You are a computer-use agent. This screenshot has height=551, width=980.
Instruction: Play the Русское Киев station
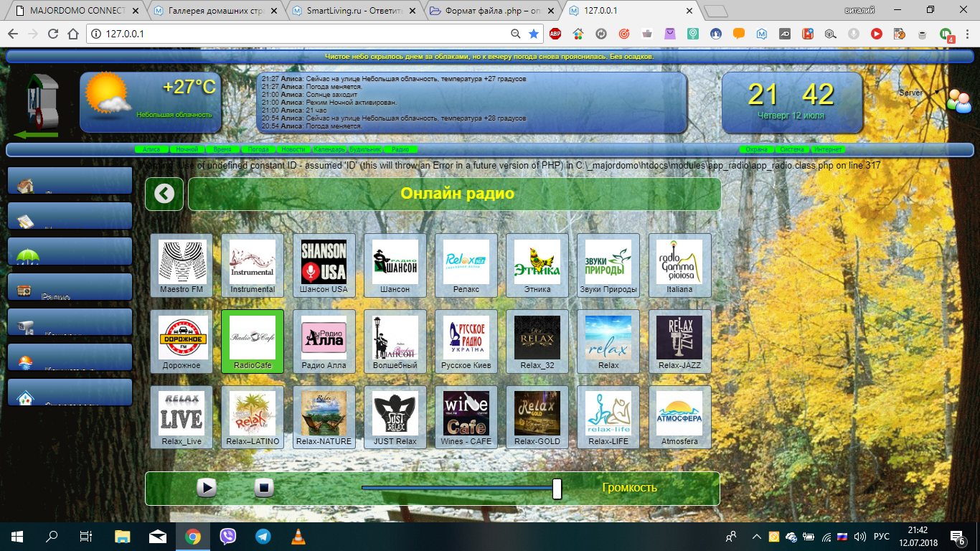coord(466,342)
